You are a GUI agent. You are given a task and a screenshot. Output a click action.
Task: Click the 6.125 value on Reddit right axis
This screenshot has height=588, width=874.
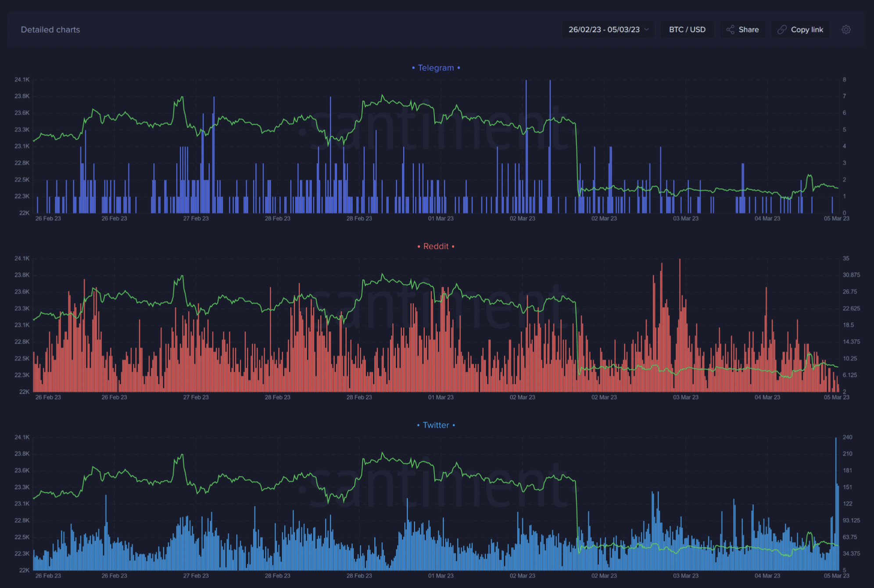point(850,375)
